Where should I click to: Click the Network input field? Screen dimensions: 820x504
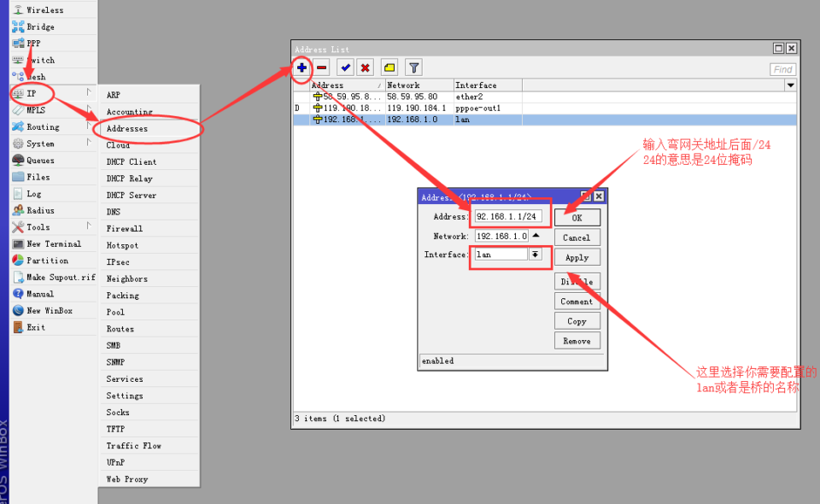coord(501,236)
